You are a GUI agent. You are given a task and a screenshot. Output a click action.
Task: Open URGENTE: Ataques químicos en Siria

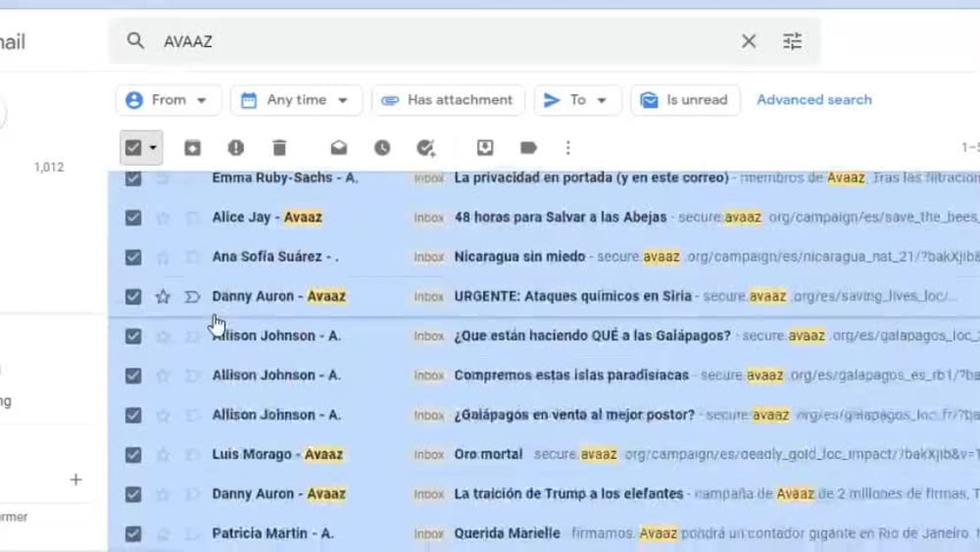click(572, 296)
